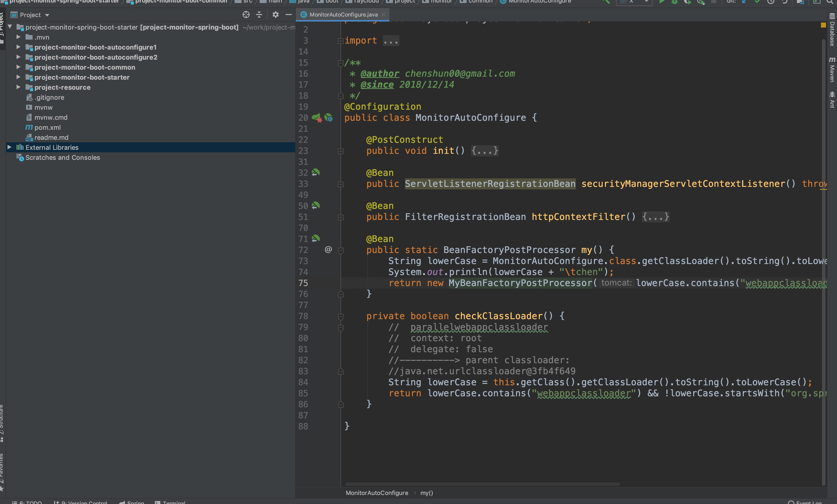Click Spring bean gutter icon on line 20
Image resolution: width=837 pixels, height=504 pixels.
[x=317, y=118]
